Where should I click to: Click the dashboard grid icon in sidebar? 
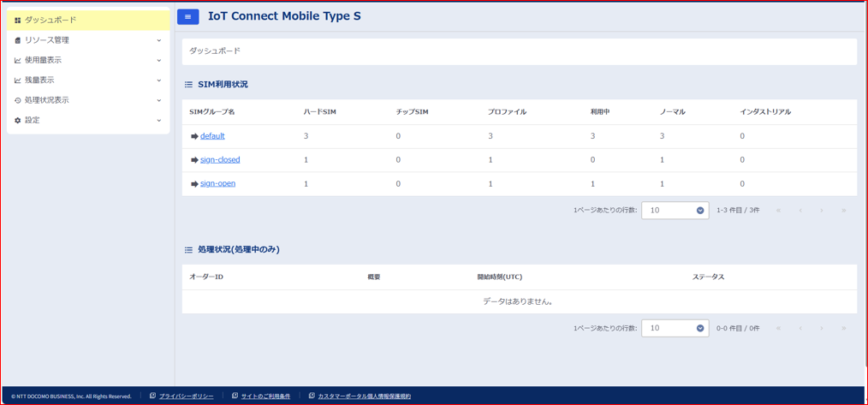pos(18,21)
